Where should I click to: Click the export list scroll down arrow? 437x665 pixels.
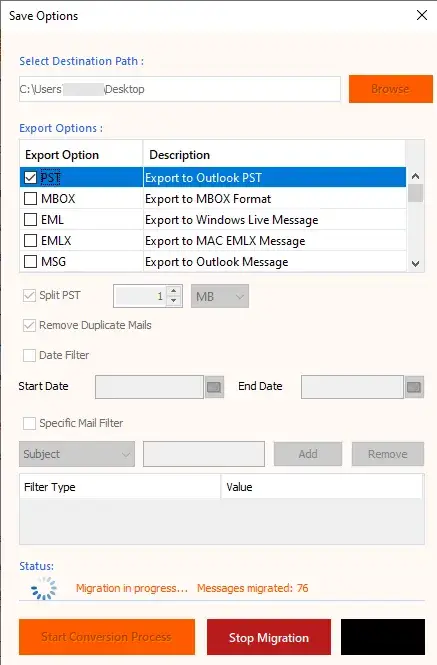coord(416,264)
